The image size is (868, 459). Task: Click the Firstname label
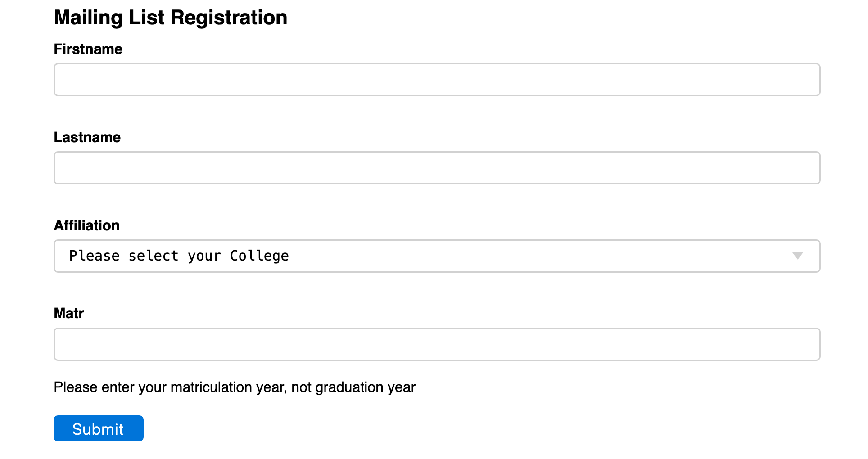(x=88, y=49)
